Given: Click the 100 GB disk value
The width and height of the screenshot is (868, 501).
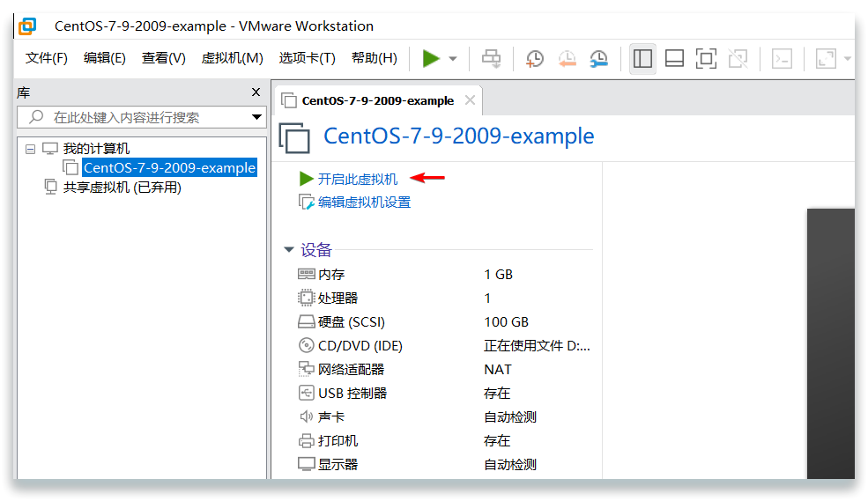Looking at the screenshot, I should (x=506, y=322).
